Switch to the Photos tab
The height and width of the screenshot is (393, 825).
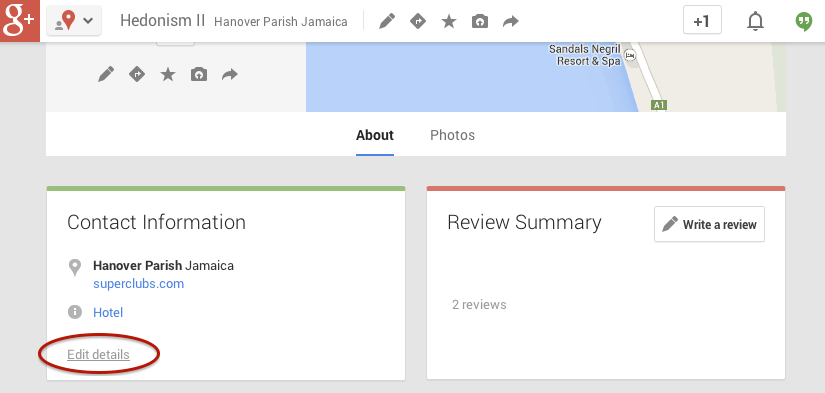pyautogui.click(x=452, y=135)
